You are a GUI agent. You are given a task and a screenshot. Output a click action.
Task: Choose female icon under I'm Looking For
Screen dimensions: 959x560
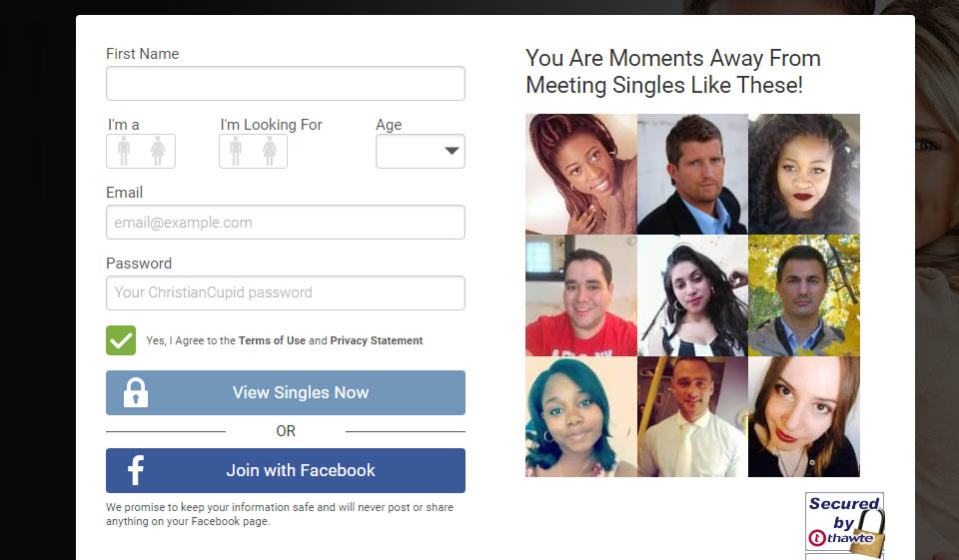click(270, 151)
